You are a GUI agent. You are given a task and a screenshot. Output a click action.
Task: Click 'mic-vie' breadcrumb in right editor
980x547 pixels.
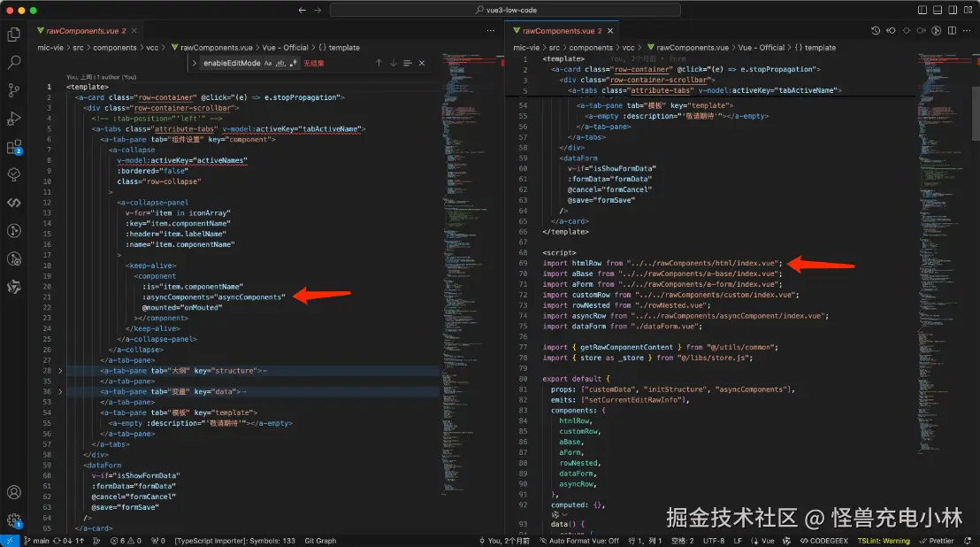pyautogui.click(x=526, y=48)
